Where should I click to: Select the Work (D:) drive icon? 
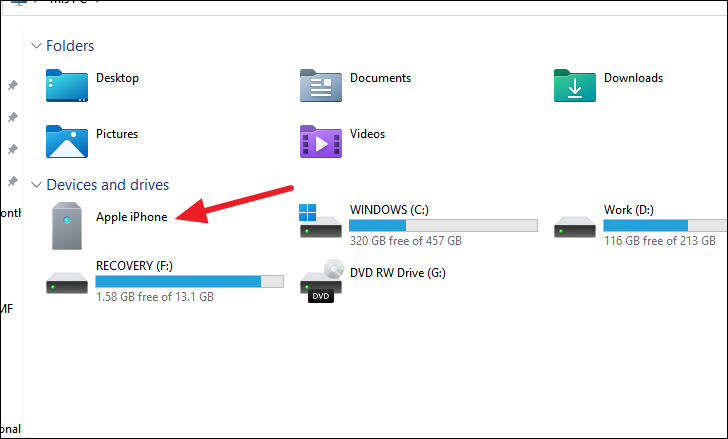575,227
